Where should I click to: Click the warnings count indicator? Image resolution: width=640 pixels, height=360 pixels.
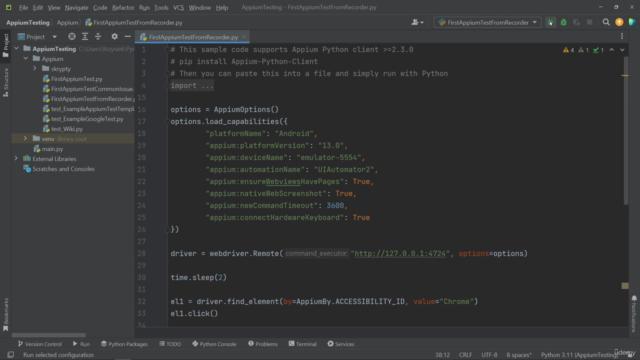pyautogui.click(x=569, y=50)
